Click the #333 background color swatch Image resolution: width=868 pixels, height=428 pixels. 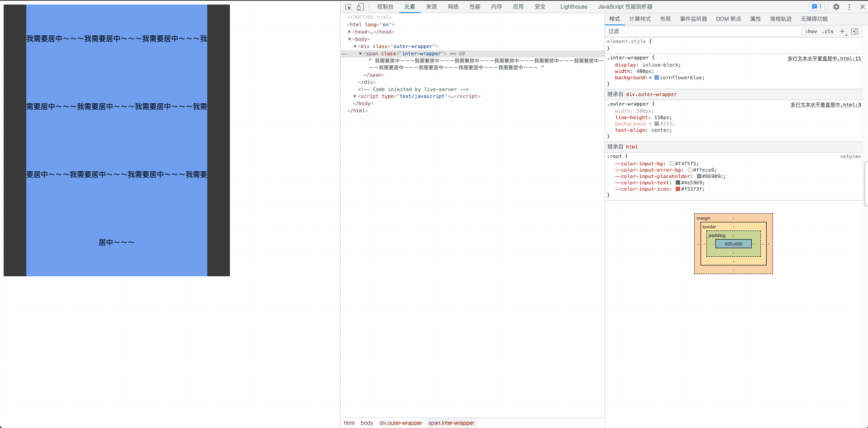coord(657,124)
